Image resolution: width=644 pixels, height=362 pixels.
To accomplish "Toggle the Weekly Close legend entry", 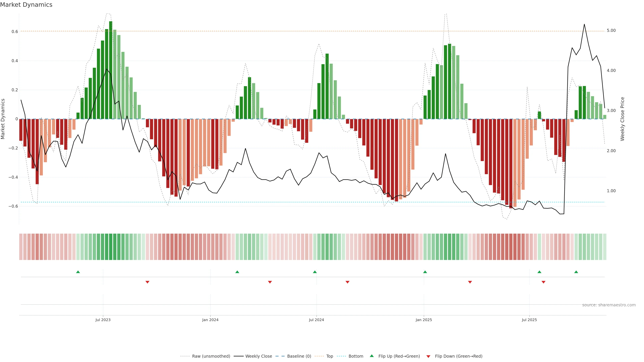I will [x=258, y=356].
